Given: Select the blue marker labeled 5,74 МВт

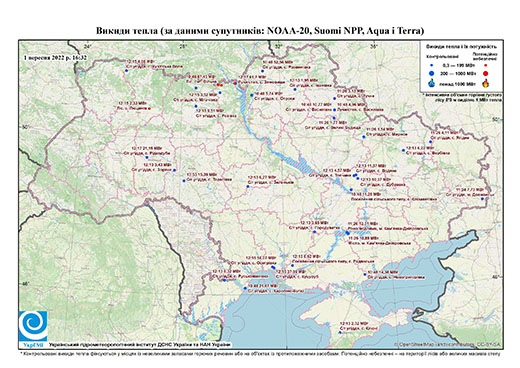Looking at the screenshot, I should click(252, 95).
